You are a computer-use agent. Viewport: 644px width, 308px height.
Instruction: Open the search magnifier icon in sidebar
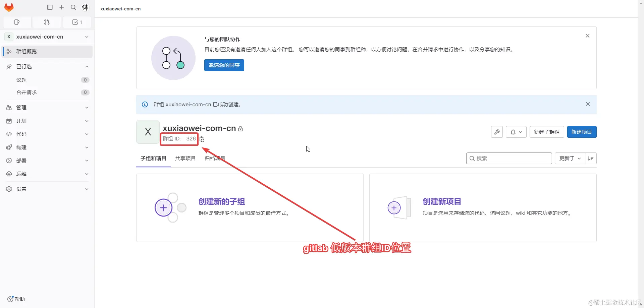click(x=73, y=7)
